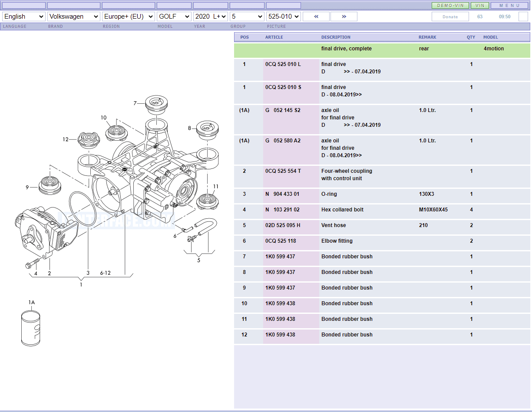This screenshot has width=532, height=412.
Task: Click the MODEL column header
Action: click(491, 37)
